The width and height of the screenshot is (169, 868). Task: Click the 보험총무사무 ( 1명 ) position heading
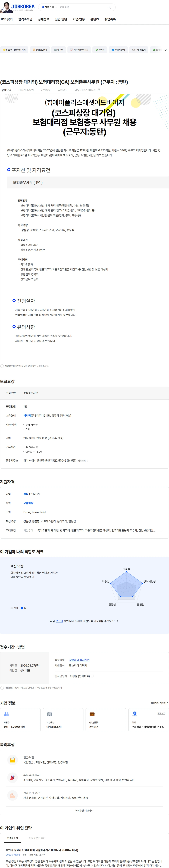point(28,182)
